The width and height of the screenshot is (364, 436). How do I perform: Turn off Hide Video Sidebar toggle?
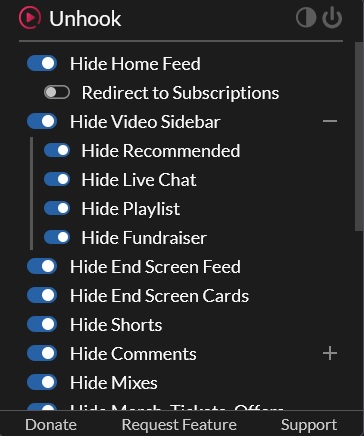point(42,121)
